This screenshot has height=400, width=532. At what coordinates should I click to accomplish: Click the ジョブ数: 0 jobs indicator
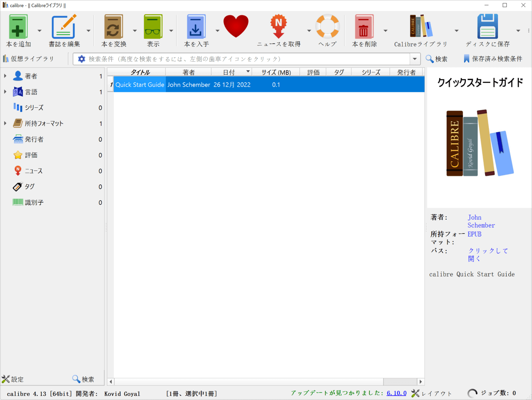[x=492, y=393]
